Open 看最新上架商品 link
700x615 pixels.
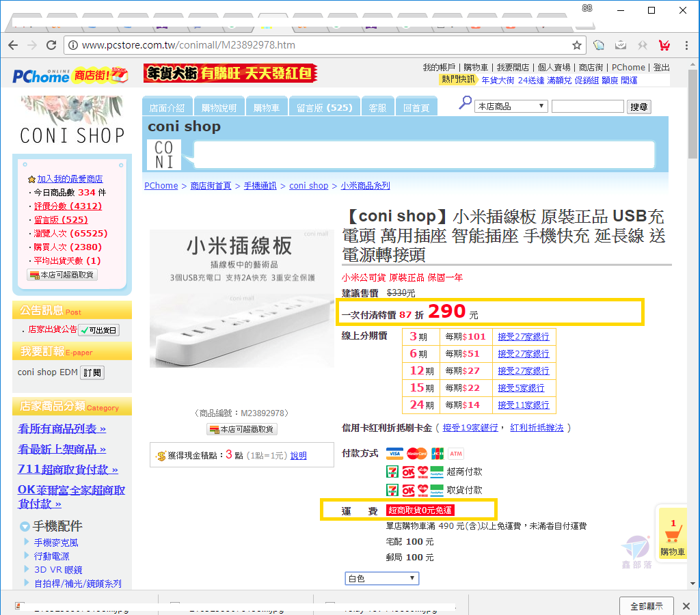click(x=62, y=449)
